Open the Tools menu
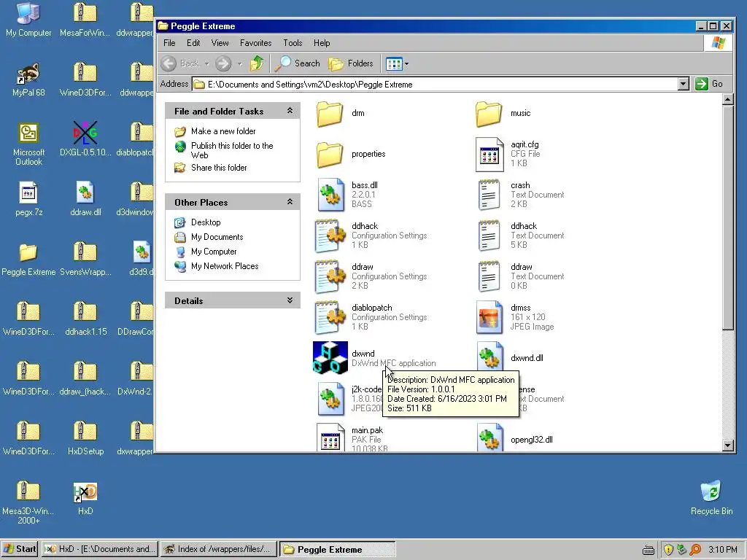This screenshot has width=747, height=560. pyautogui.click(x=293, y=43)
